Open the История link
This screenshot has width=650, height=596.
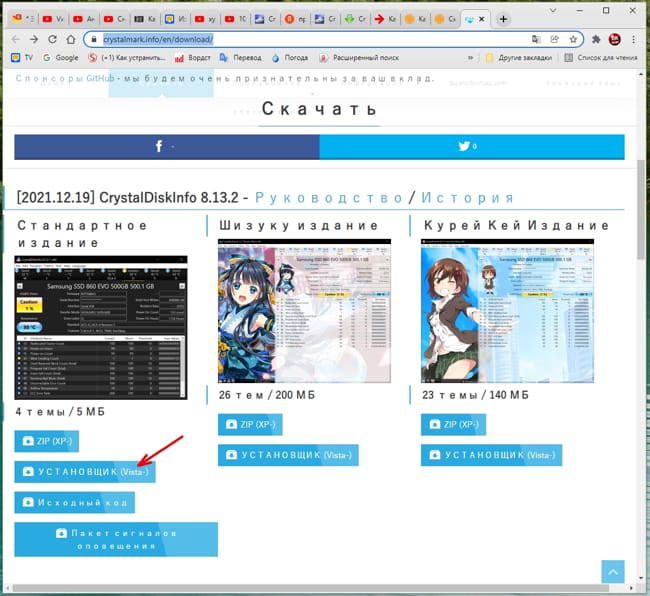pyautogui.click(x=468, y=198)
